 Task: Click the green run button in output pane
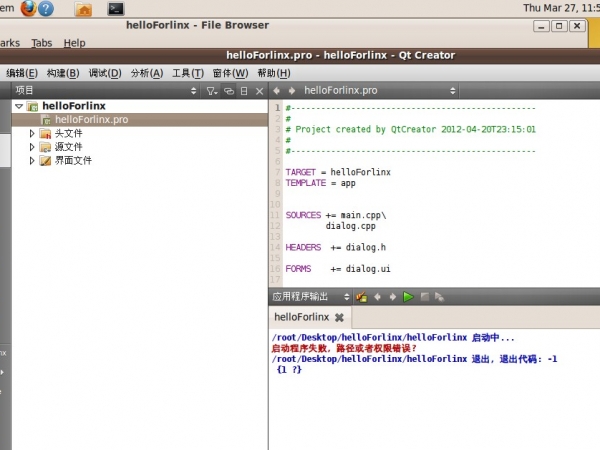pyautogui.click(x=408, y=297)
